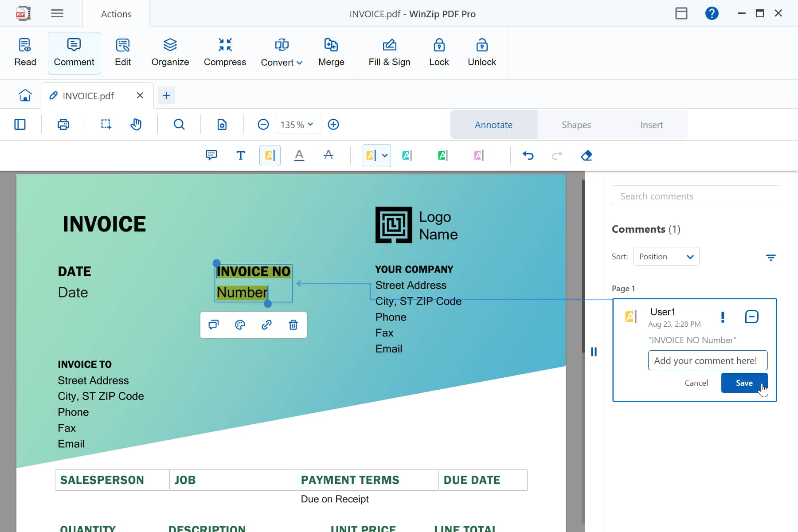798x532 pixels.
Task: Open the 135% zoom level dropdown
Action: tap(297, 125)
